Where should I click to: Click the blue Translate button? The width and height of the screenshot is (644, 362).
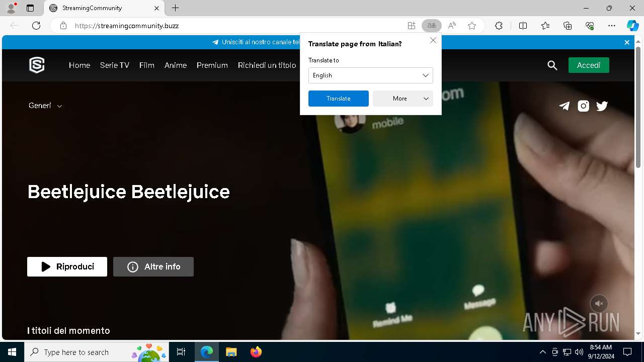point(339,99)
